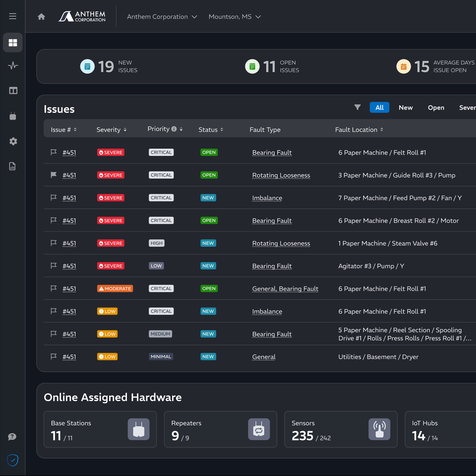Expand the Mountson, MS location dropdown
Viewport: 476px width, 476px height.
(x=235, y=17)
